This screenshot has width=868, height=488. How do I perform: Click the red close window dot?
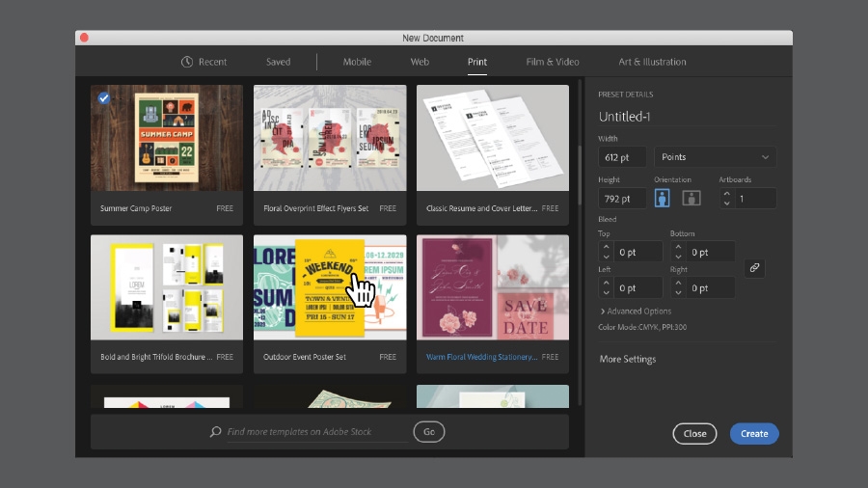coord(84,38)
